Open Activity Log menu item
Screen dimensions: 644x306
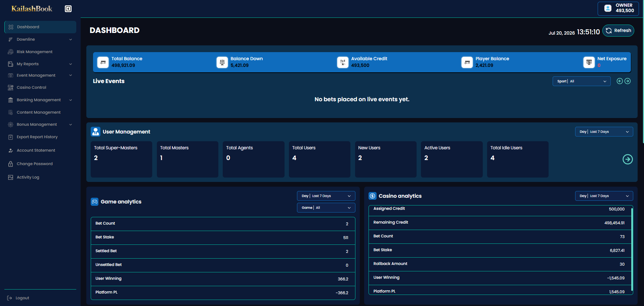[40, 177]
